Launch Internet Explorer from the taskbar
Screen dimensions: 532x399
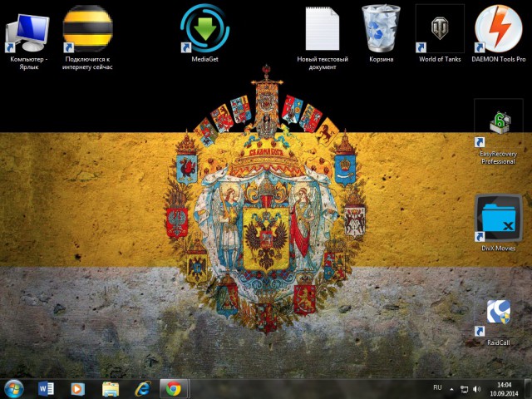142,389
